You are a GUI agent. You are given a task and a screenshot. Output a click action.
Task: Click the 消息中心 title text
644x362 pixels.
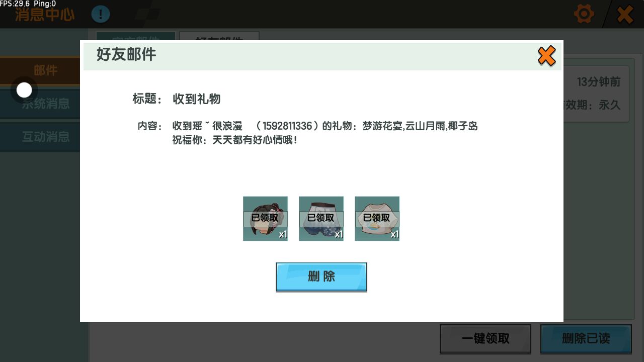click(44, 15)
